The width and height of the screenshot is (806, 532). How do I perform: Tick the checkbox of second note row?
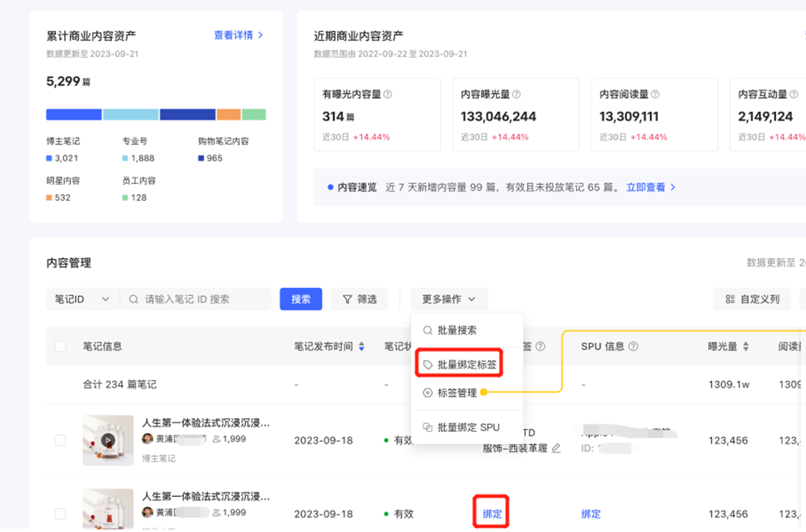tap(60, 514)
